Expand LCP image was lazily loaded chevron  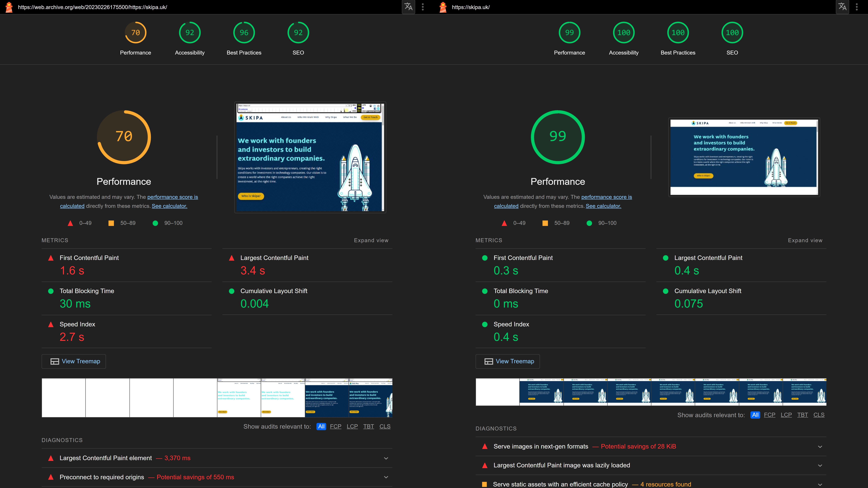tap(820, 466)
